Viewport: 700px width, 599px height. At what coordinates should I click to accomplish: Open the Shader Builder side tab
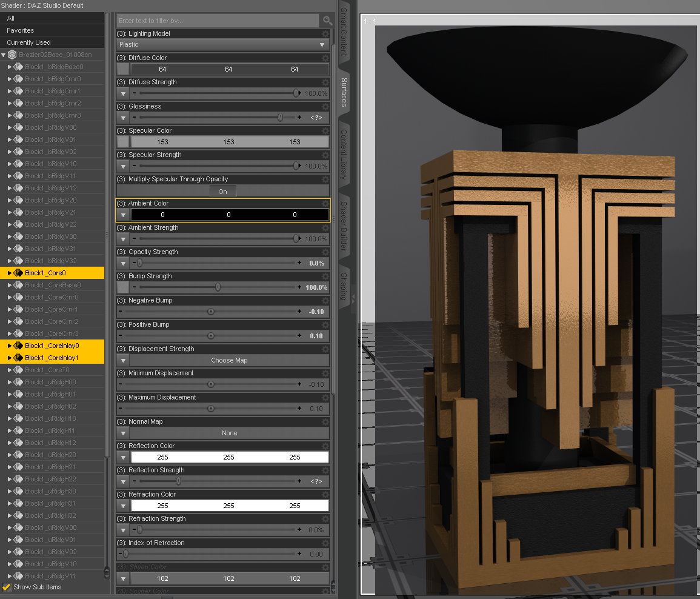point(344,226)
